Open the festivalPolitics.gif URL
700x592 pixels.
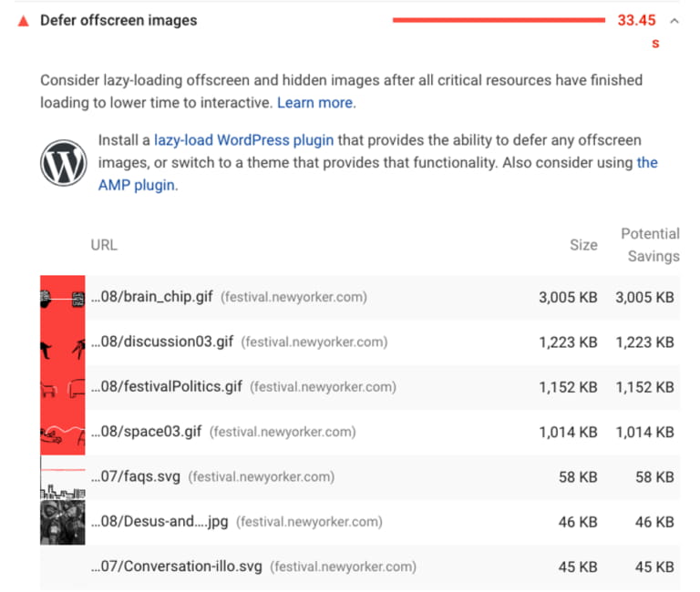tap(167, 387)
